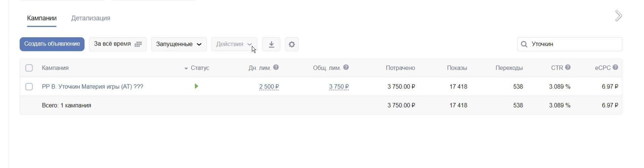Switch to the Детализация tab
Viewport: 644px width, 168px height.
click(90, 18)
